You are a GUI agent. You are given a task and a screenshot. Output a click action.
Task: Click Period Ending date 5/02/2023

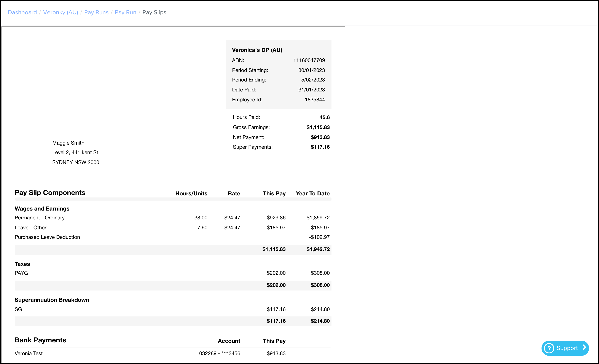pos(313,80)
